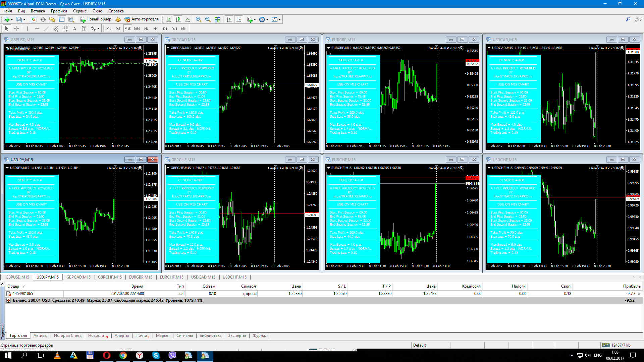644x362 pixels.
Task: Select the text label tool
Action: click(x=84, y=28)
